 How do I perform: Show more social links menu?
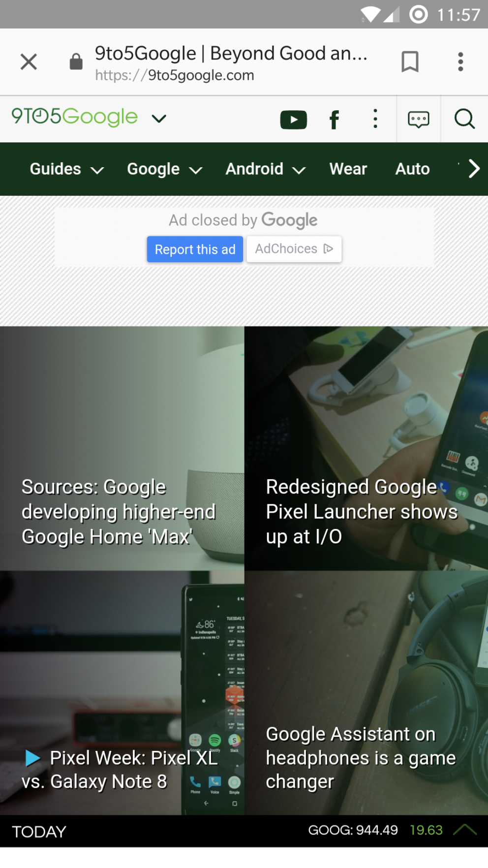pyautogui.click(x=375, y=119)
